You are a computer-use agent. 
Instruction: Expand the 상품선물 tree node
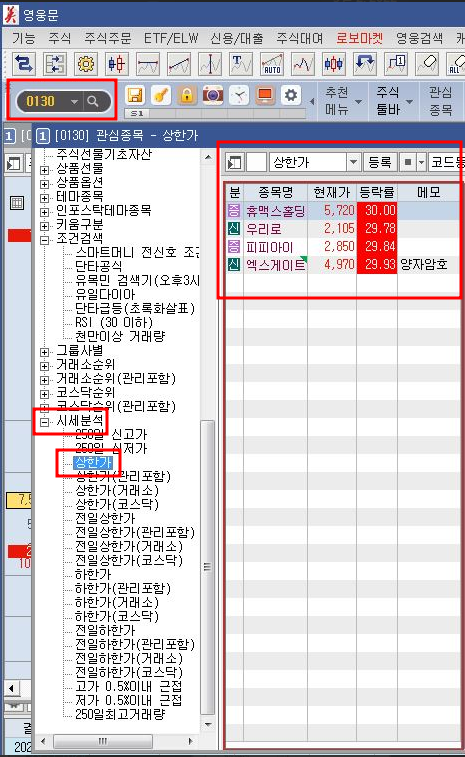point(44,170)
